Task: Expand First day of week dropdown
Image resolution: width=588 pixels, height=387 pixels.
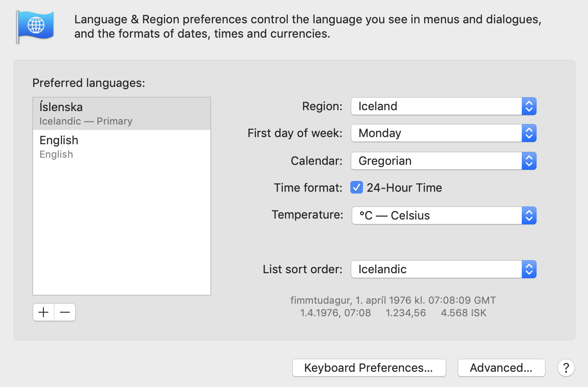Action: click(x=443, y=133)
